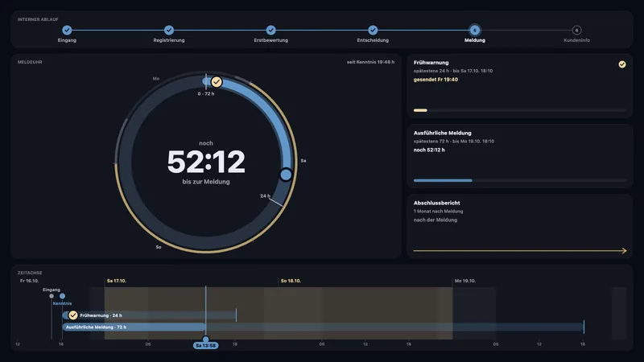Click the 'So 18.10.' date label
644x362 pixels.
291,281
